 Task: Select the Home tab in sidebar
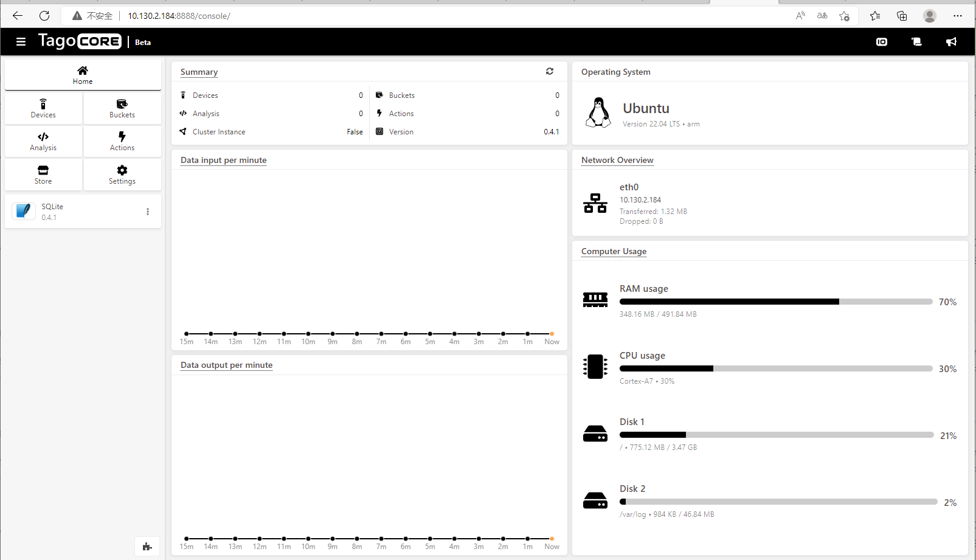coord(83,75)
